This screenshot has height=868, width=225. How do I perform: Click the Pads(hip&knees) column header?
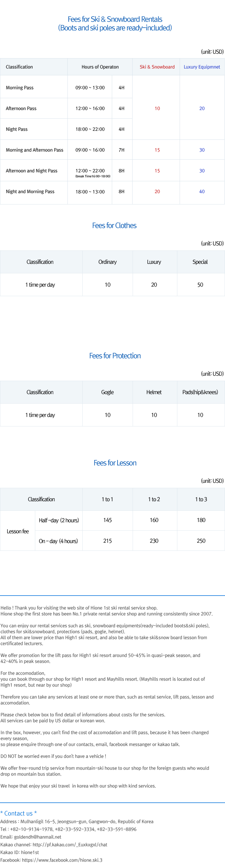pyautogui.click(x=200, y=392)
